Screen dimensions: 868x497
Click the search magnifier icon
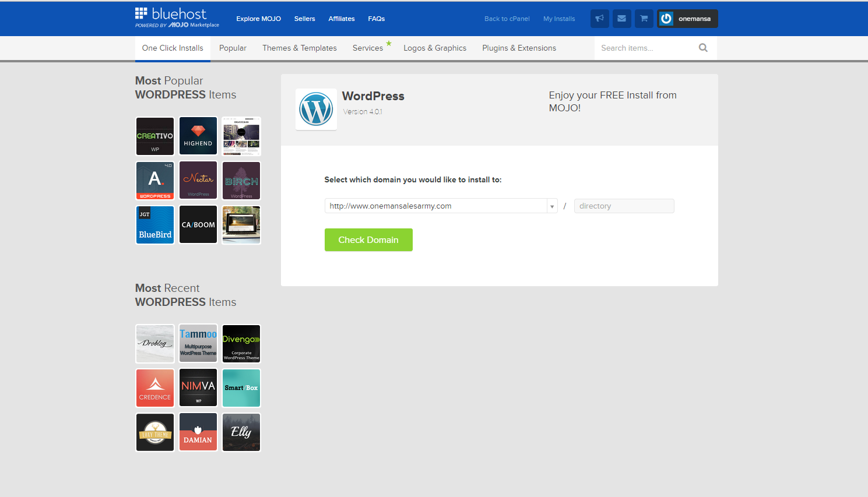point(703,48)
